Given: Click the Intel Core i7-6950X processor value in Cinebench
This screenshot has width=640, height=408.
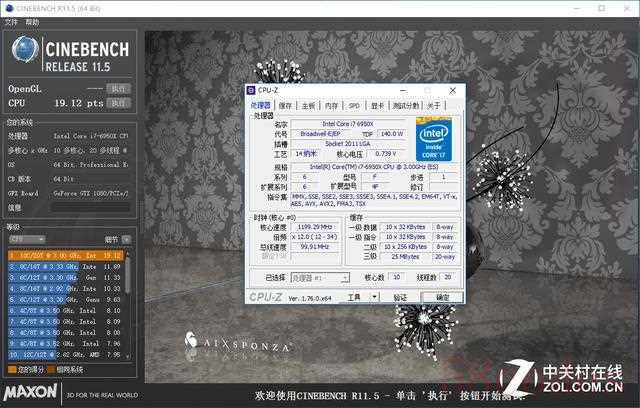Looking at the screenshot, I should click(91, 136).
